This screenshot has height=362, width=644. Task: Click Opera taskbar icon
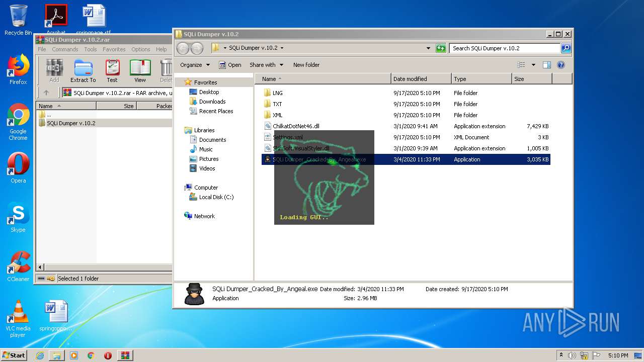pos(108,355)
